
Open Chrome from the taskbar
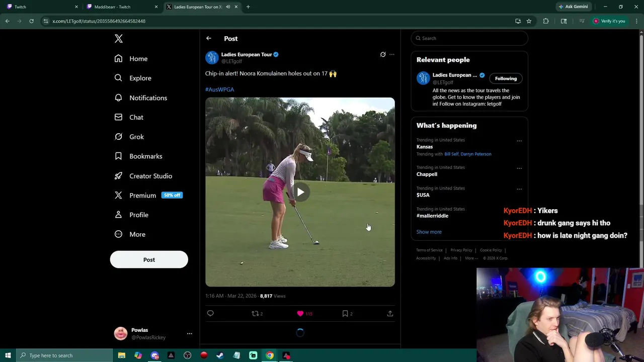[x=270, y=355]
